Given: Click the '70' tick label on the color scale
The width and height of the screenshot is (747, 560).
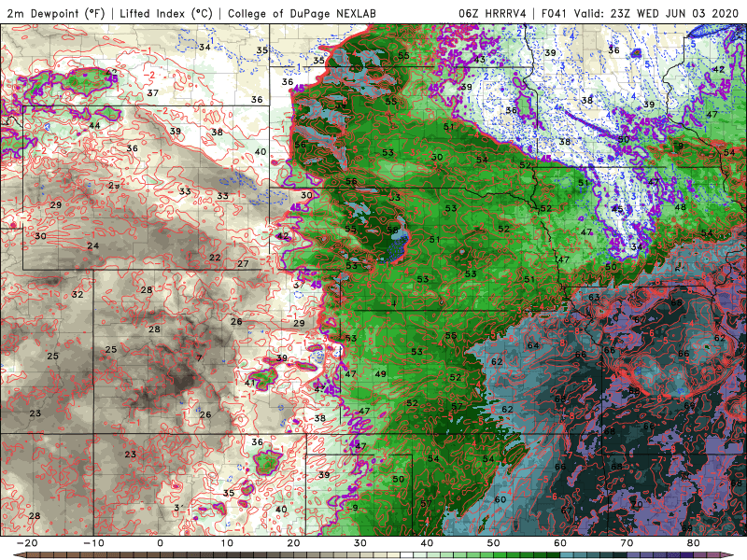Looking at the screenshot, I should [627, 543].
